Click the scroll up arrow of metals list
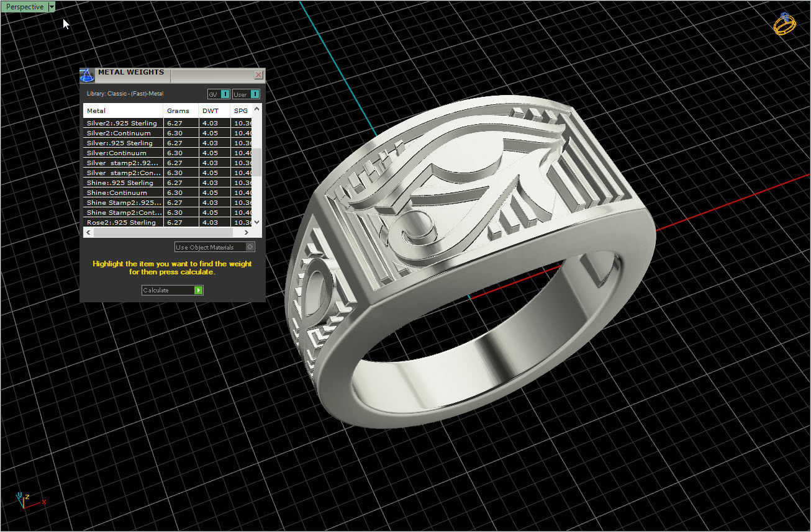Image resolution: width=811 pixels, height=532 pixels. pyautogui.click(x=257, y=109)
